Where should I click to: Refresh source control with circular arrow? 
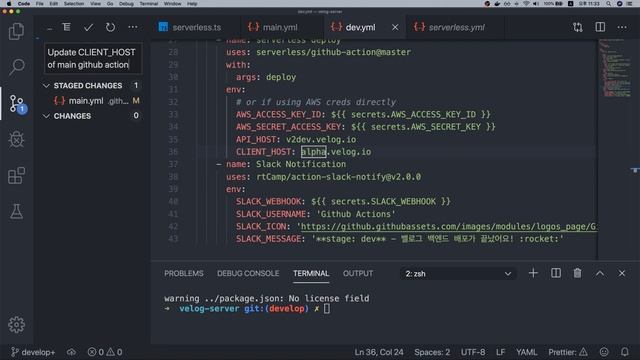tap(110, 27)
